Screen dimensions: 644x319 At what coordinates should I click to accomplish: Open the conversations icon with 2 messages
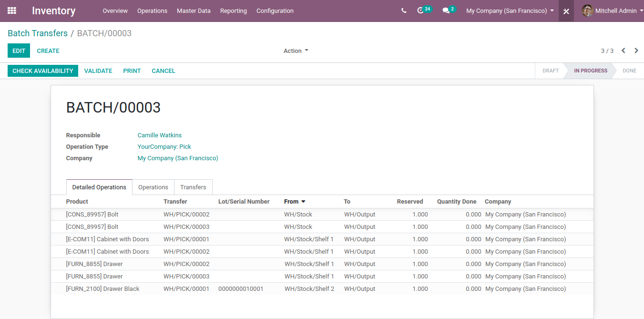[446, 10]
